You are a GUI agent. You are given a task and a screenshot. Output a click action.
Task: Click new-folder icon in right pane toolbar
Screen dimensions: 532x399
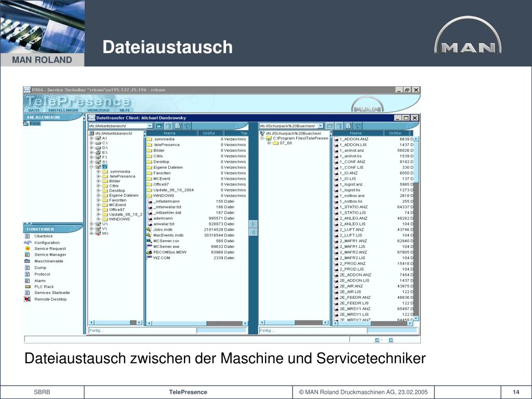[330, 126]
